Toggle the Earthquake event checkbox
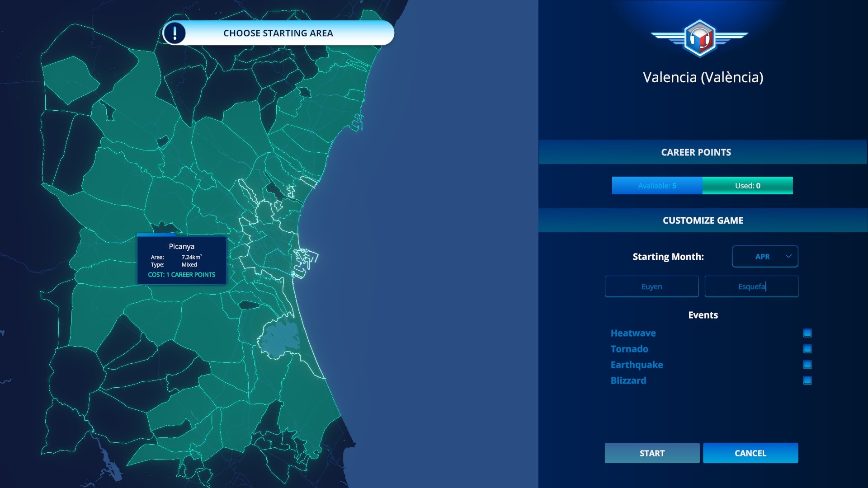Screen dimensions: 868x488 tap(807, 365)
